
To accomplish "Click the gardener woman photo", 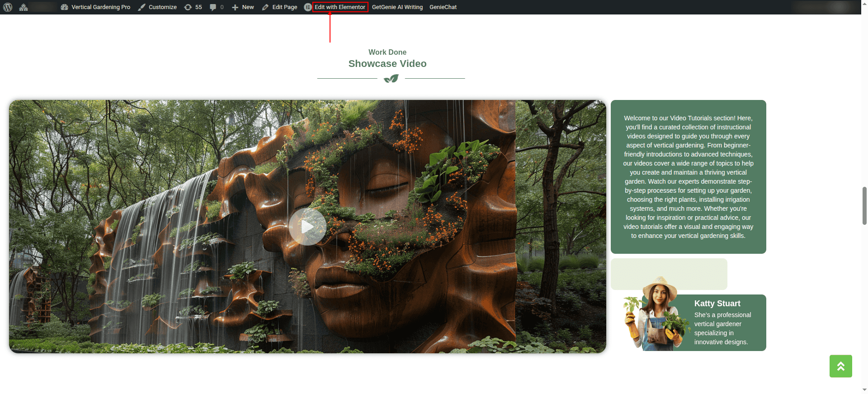I will coord(657,314).
